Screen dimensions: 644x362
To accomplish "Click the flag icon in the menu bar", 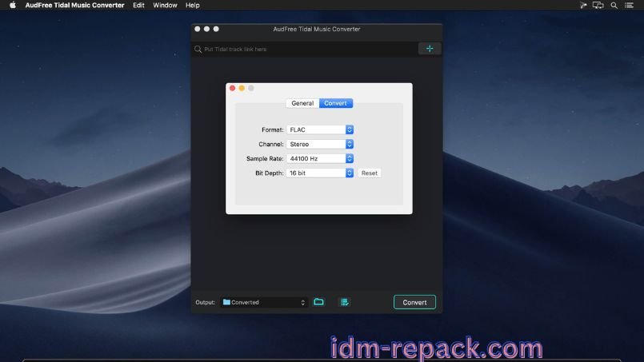I will 583,6.
